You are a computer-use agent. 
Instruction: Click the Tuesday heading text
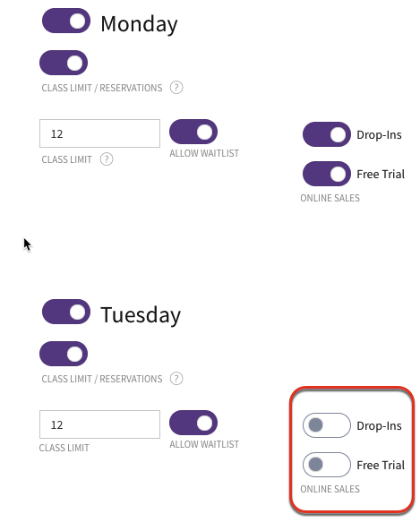(141, 315)
